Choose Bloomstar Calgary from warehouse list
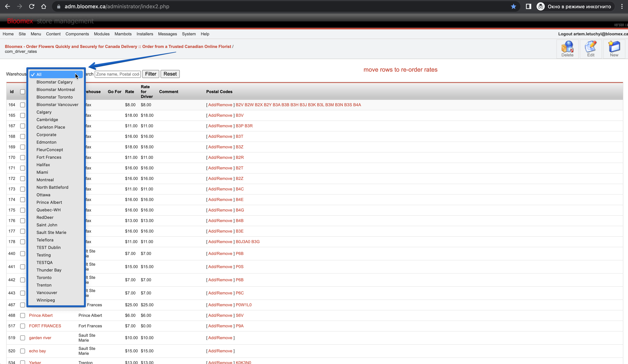This screenshot has height=364, width=628. 56,82
